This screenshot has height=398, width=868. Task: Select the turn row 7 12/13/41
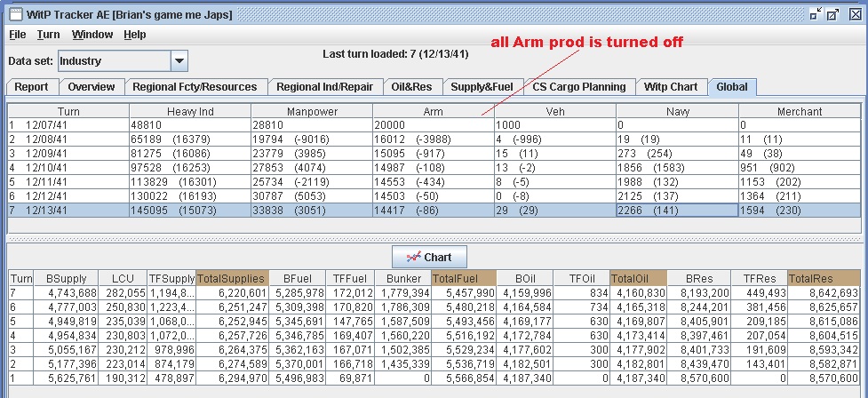coord(434,211)
